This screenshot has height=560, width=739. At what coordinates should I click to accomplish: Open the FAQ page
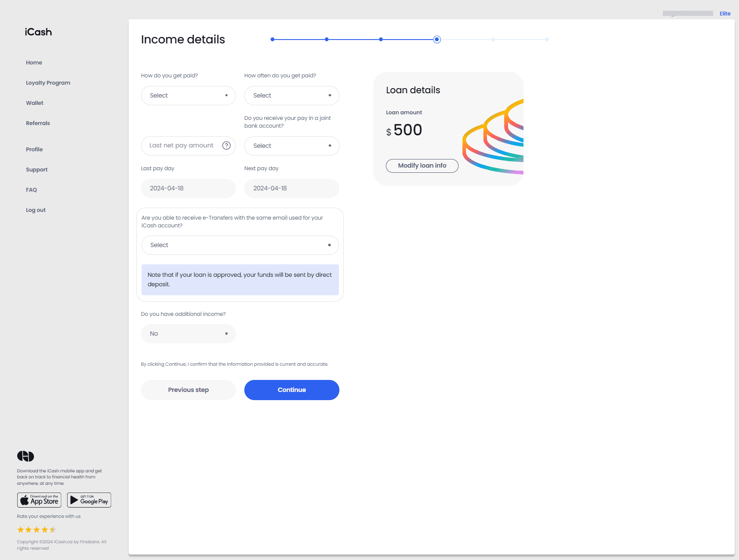tap(31, 190)
